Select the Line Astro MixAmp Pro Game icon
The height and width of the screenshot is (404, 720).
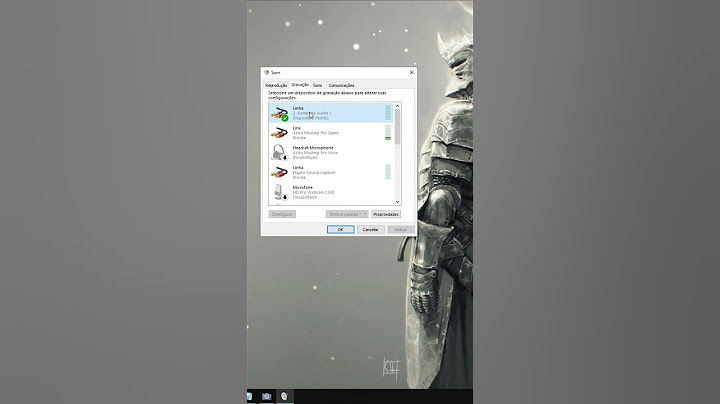[279, 133]
